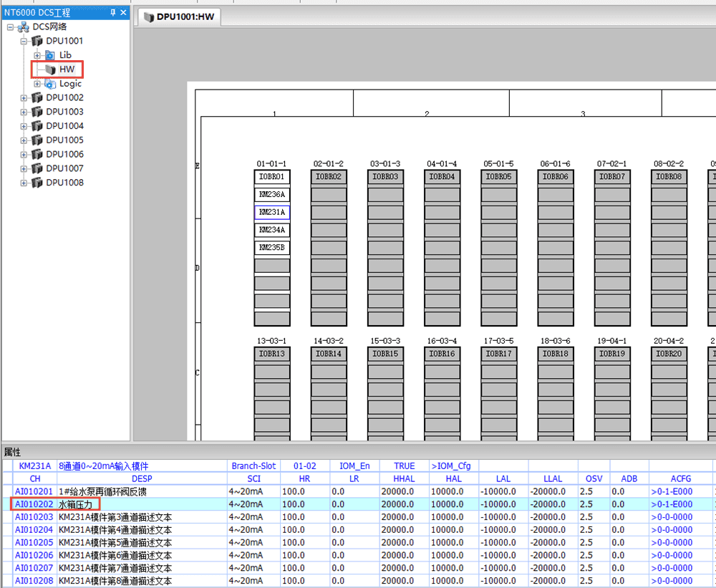The height and width of the screenshot is (588, 716).
Task: Collapse the DPU1001 tree node
Action: (x=24, y=42)
